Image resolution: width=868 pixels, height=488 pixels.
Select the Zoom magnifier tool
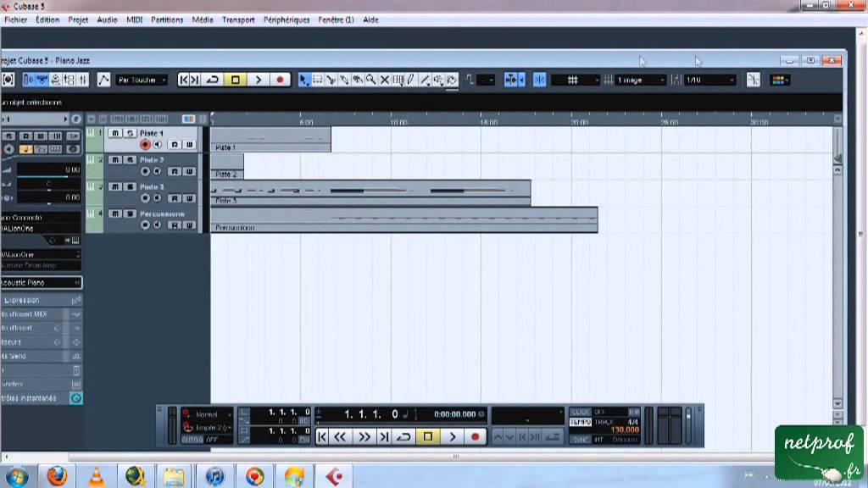click(x=371, y=80)
